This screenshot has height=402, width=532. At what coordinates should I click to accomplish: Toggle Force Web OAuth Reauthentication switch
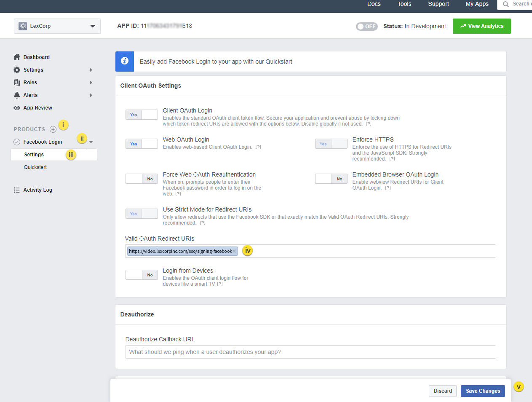tap(142, 179)
